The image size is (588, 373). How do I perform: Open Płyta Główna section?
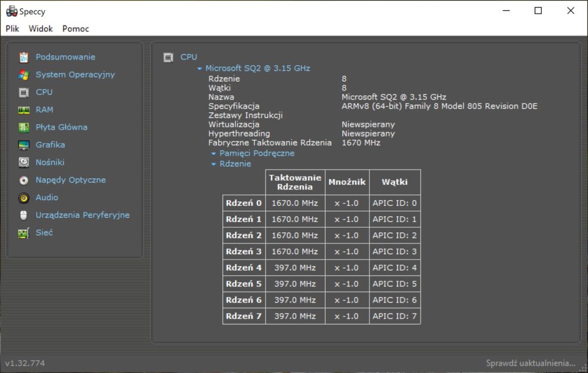pos(62,127)
